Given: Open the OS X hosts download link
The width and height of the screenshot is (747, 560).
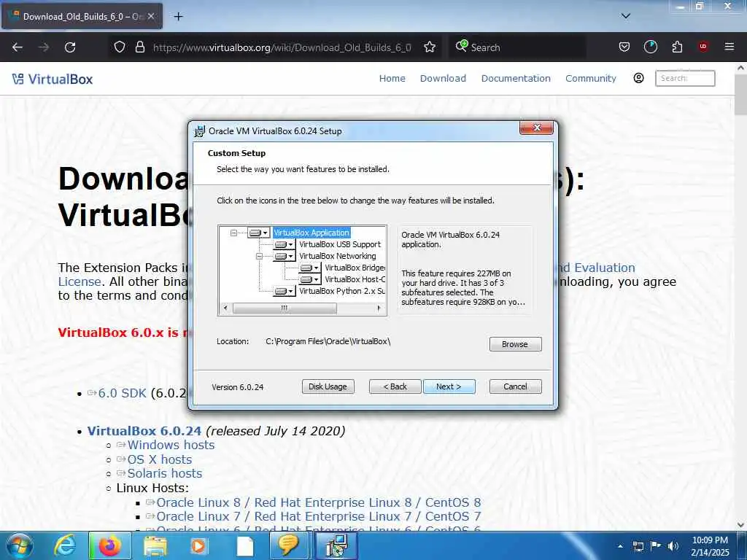Looking at the screenshot, I should click(x=160, y=459).
